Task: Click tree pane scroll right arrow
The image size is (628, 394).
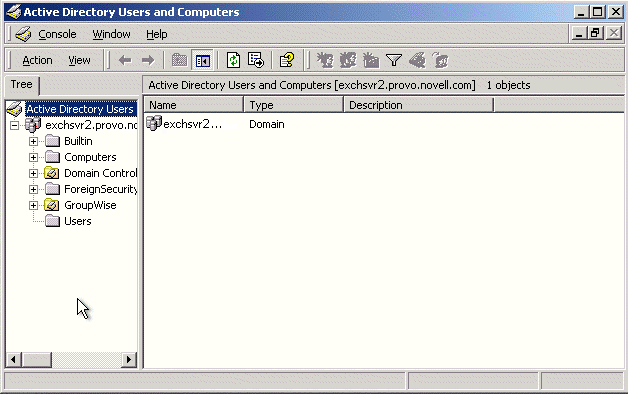Action: [x=129, y=359]
